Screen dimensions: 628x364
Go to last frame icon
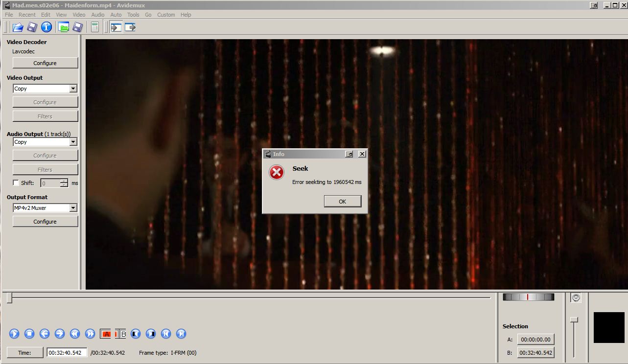tap(181, 334)
